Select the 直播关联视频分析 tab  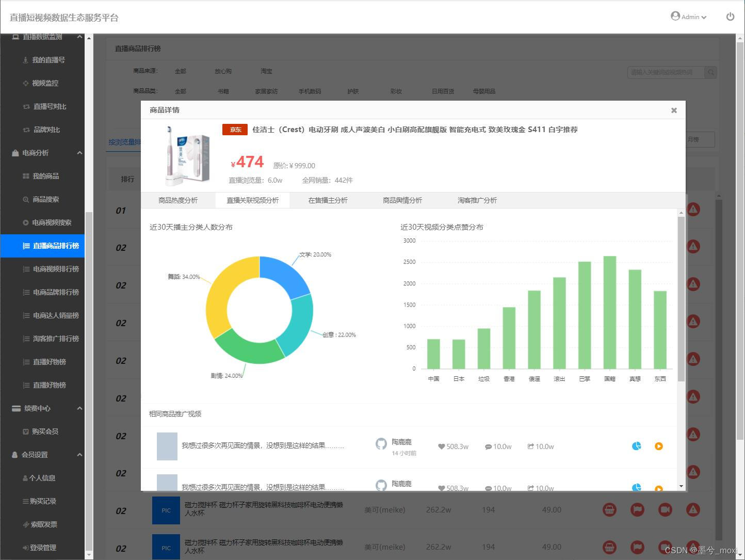253,200
